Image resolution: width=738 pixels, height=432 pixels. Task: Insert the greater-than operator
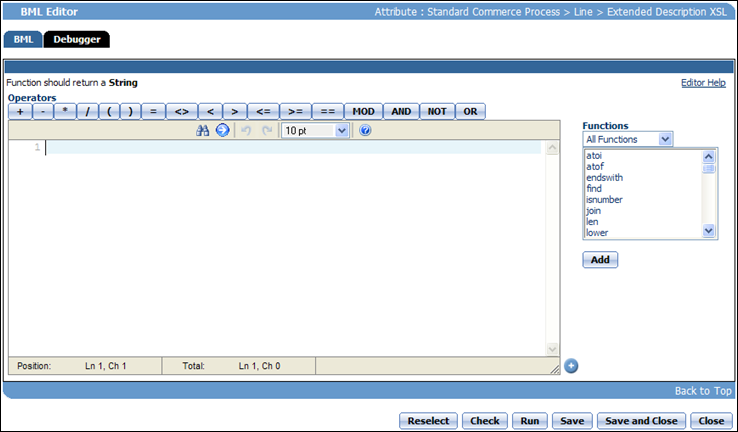[235, 112]
